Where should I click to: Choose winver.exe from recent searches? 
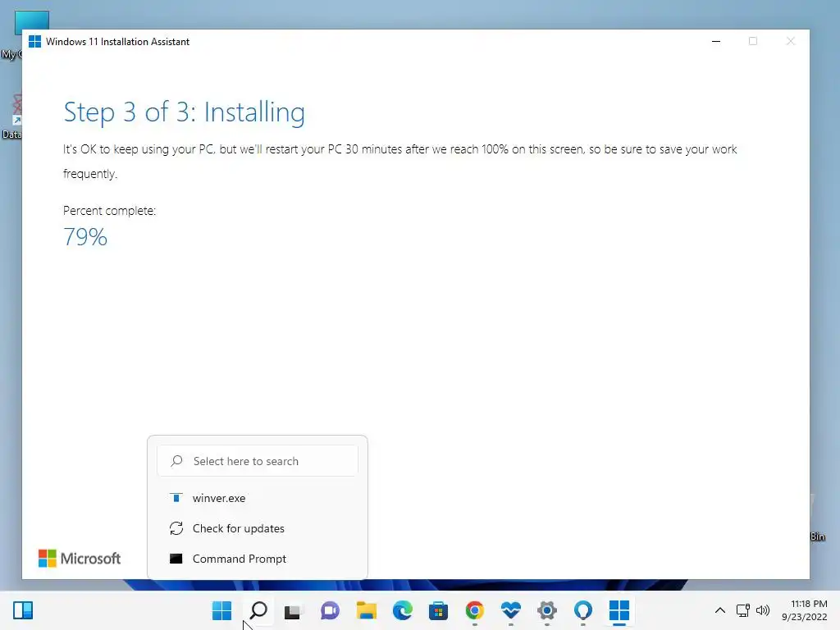[257, 498]
